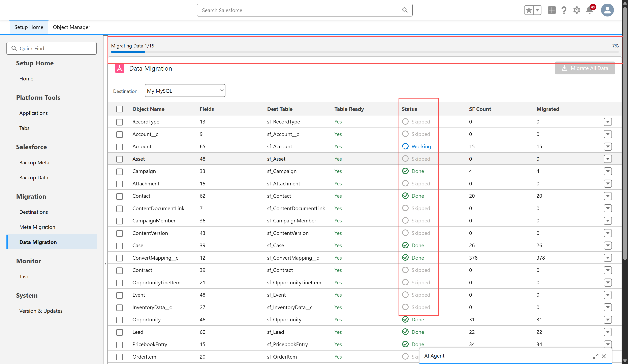Open Meta Migration in the sidebar
The width and height of the screenshot is (628, 364).
tap(37, 227)
